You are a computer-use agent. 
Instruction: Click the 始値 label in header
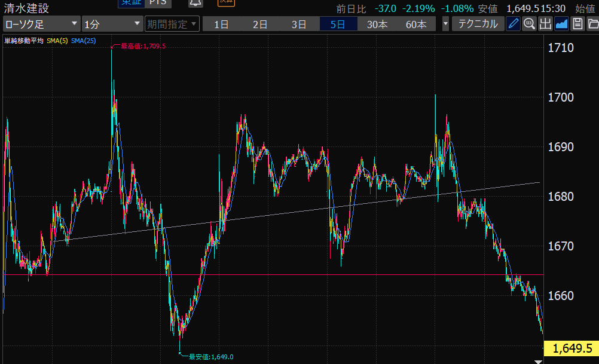585,9
